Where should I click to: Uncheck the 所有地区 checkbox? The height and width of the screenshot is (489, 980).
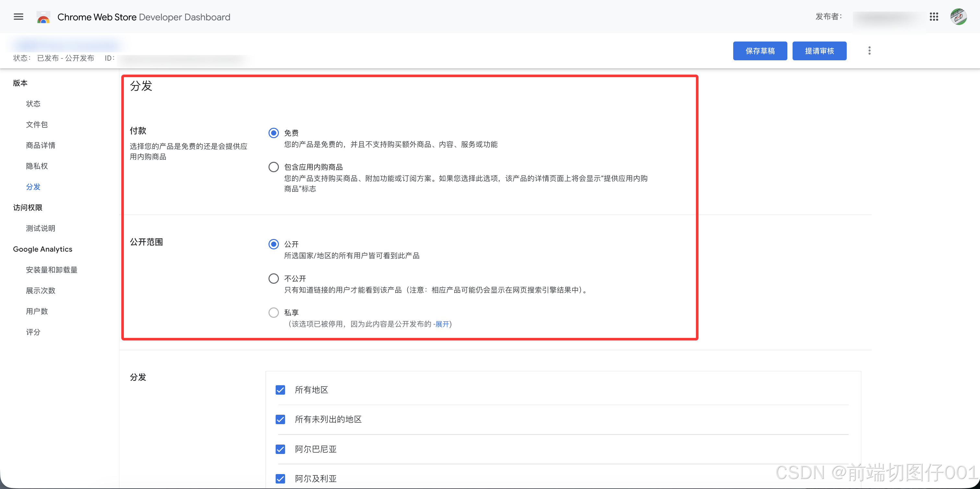(x=281, y=390)
